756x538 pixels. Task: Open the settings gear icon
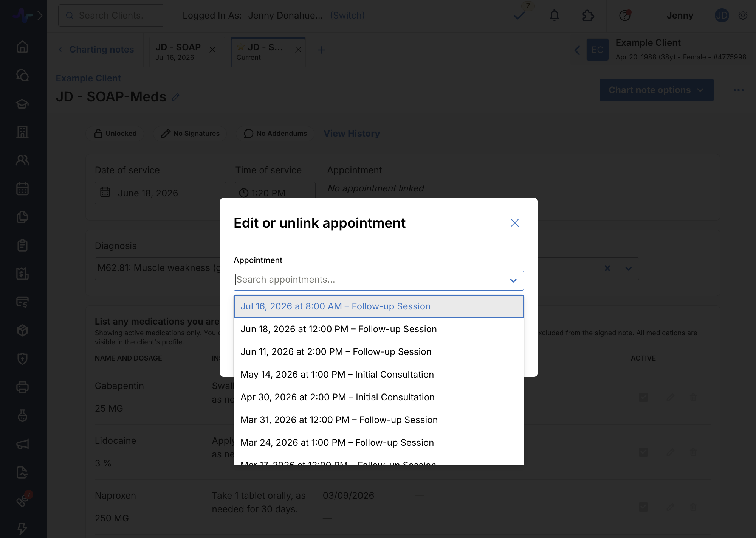pyautogui.click(x=743, y=16)
